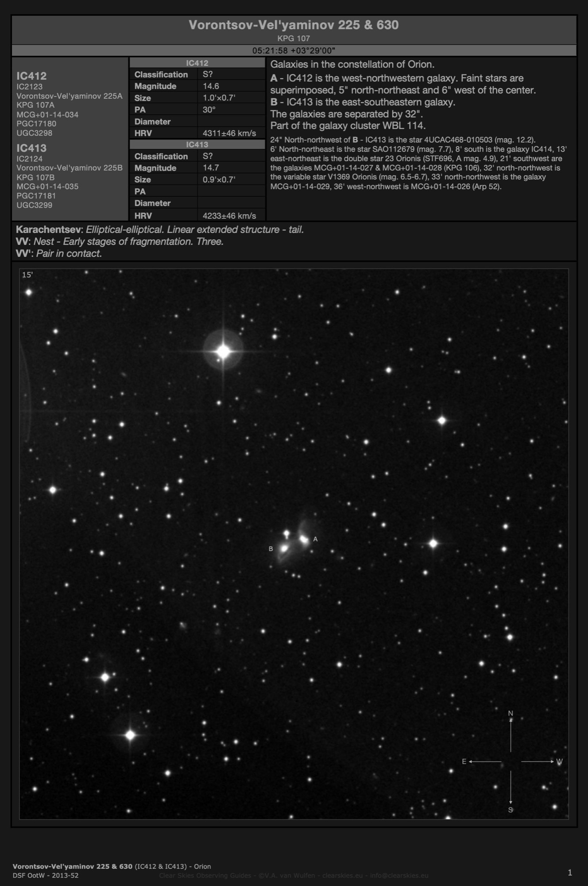Click the north arrow of the compass
Image resolution: width=588 pixels, height=886 pixels.
[511, 734]
